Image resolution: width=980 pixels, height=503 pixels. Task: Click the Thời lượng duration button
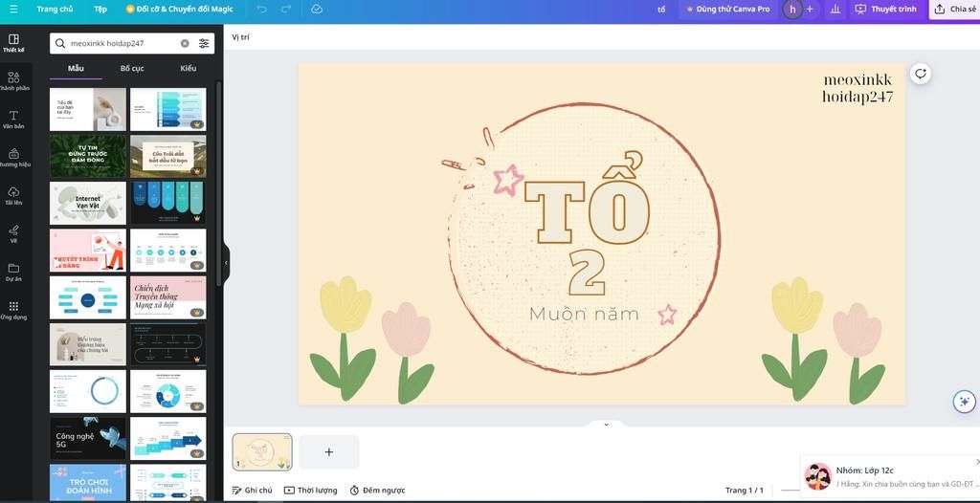[311, 491]
